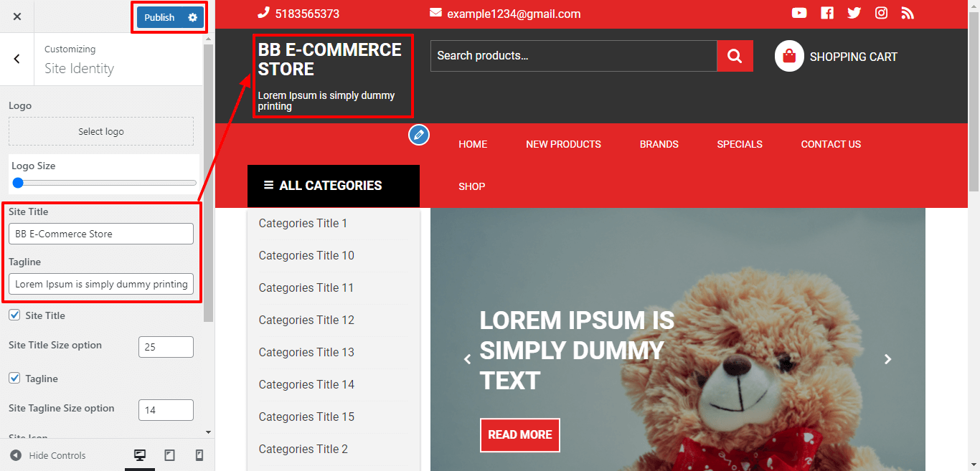Hide Controls in the customizer footer
Screen dimensions: 980x471
[48, 455]
